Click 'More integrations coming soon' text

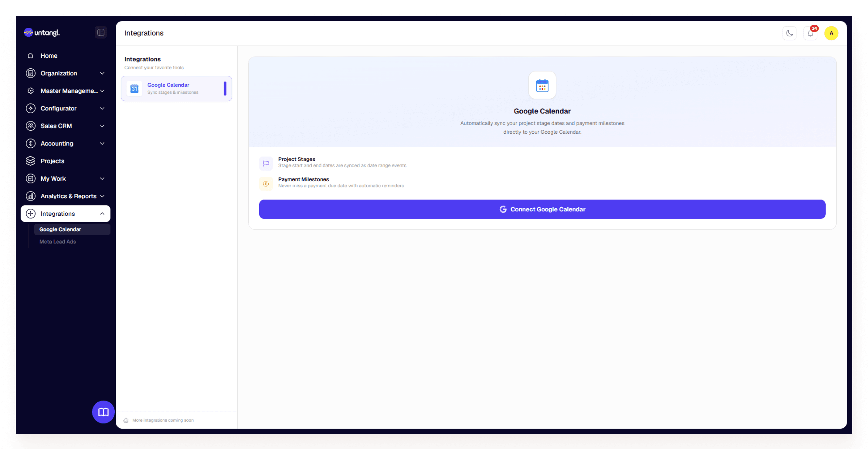163,420
